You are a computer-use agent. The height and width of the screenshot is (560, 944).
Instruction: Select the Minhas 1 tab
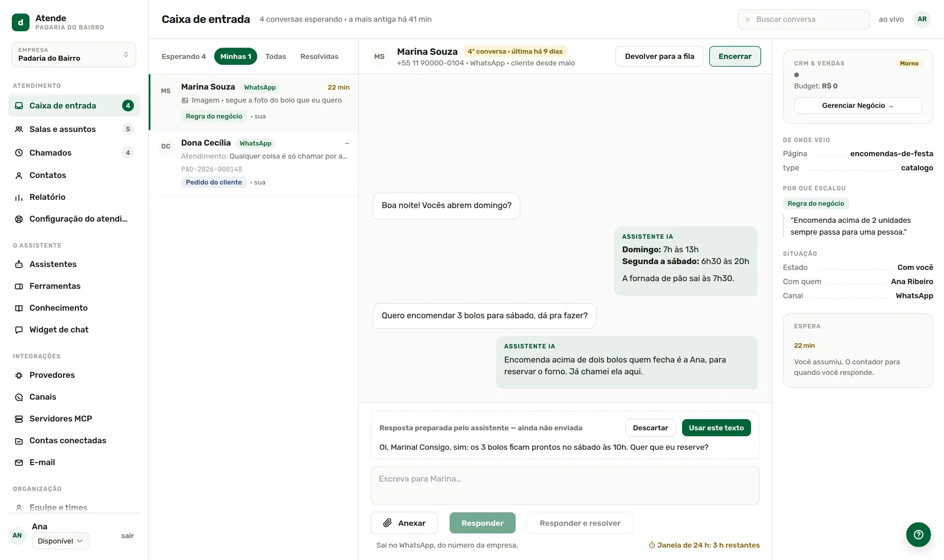[x=235, y=57]
